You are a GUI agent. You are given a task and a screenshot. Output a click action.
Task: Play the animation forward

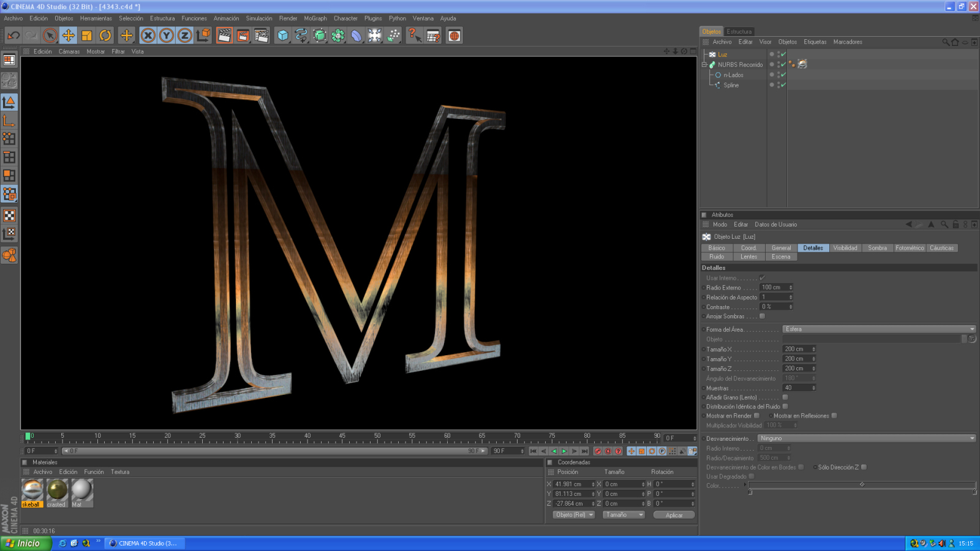565,451
